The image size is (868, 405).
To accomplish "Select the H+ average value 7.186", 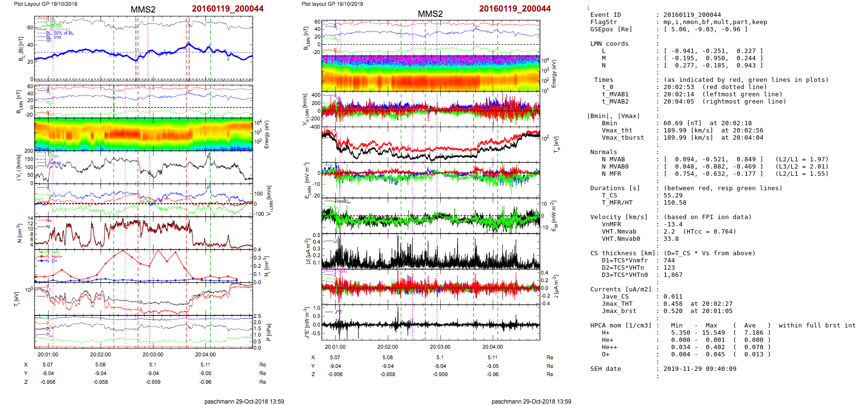I will (754, 333).
